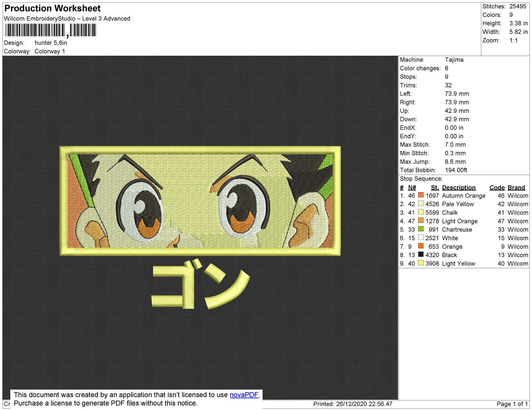The image size is (532, 411).
Task: Select the Orange 653 color swatch
Action: pyautogui.click(x=421, y=246)
